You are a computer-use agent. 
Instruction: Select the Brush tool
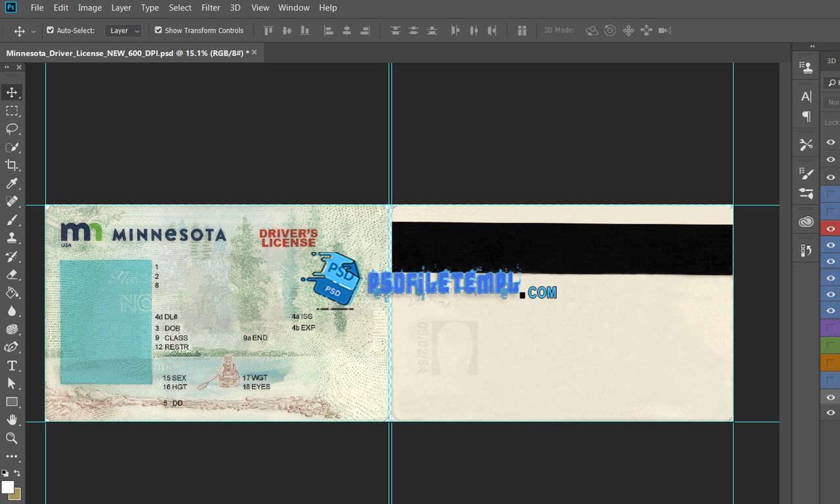[12, 220]
